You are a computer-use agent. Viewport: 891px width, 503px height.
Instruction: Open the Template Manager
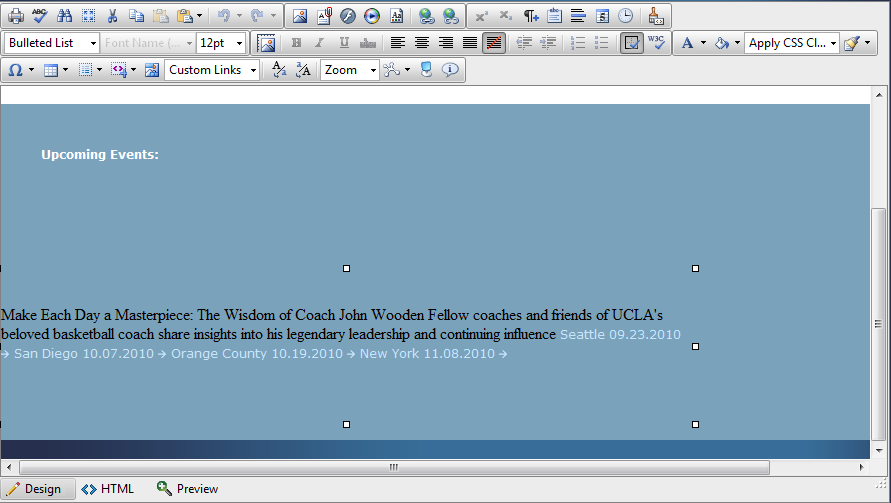397,16
